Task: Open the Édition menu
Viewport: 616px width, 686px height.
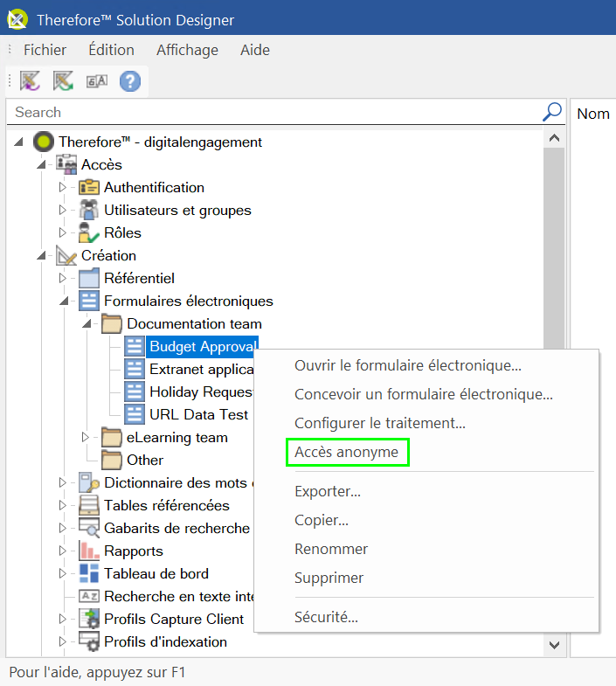Action: [x=111, y=50]
